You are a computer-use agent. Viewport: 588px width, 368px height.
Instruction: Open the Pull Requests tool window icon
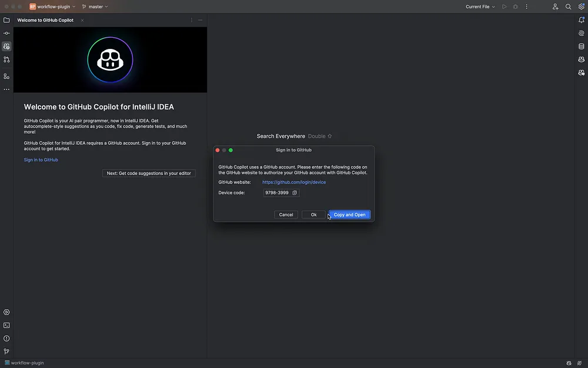[6, 59]
